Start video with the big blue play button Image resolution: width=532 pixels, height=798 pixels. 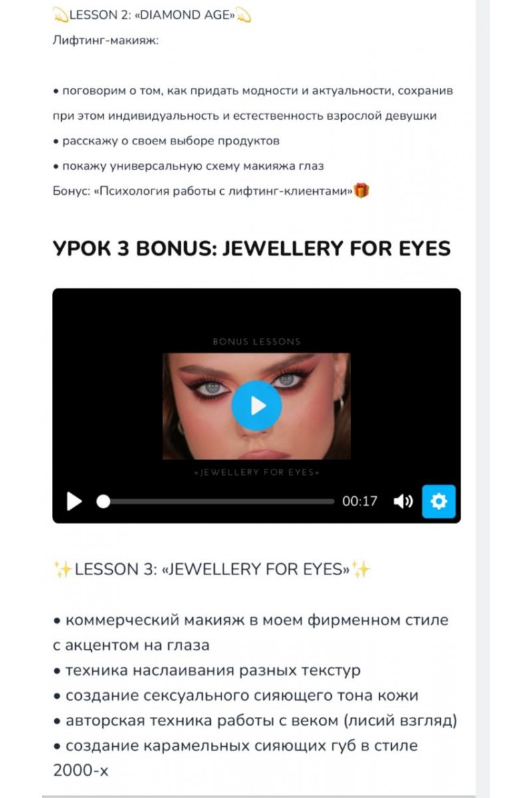tap(257, 406)
